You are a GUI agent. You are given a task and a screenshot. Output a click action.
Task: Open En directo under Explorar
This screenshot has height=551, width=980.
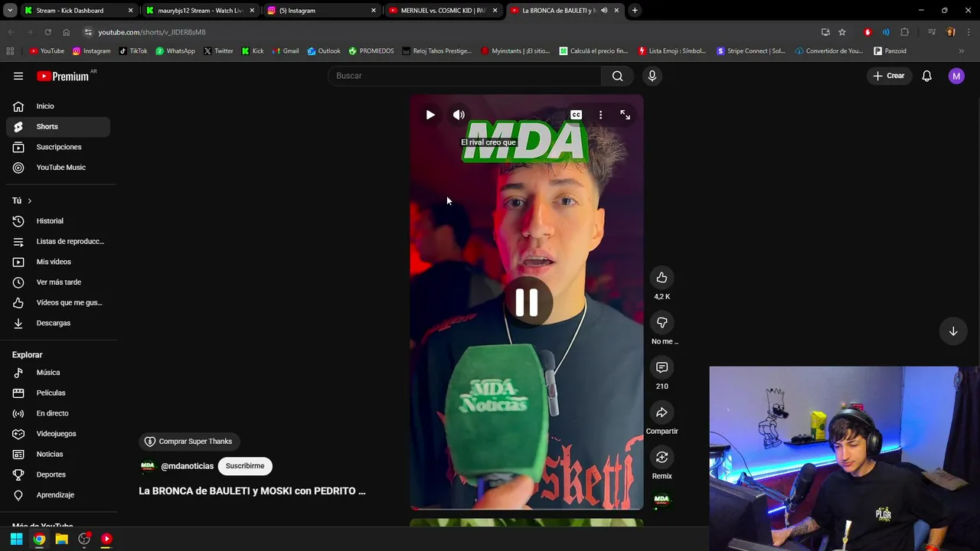(x=57, y=413)
